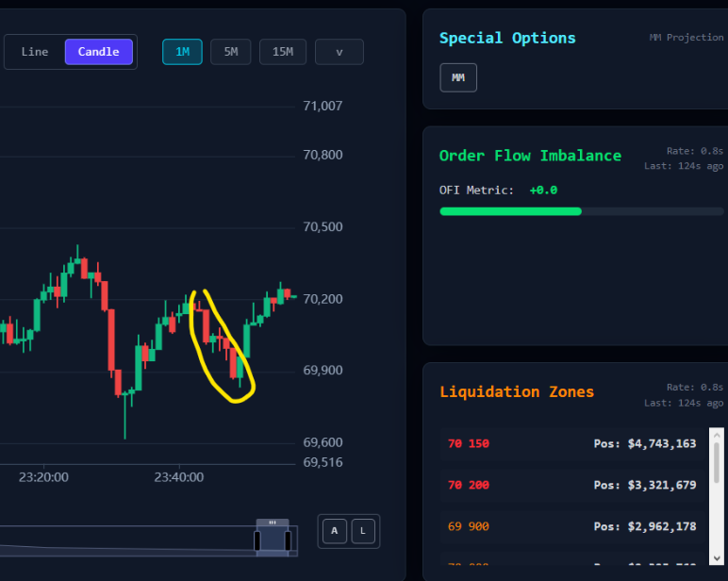Open the v timeframe dropdown
Screen dimensions: 728x581
[x=339, y=52]
